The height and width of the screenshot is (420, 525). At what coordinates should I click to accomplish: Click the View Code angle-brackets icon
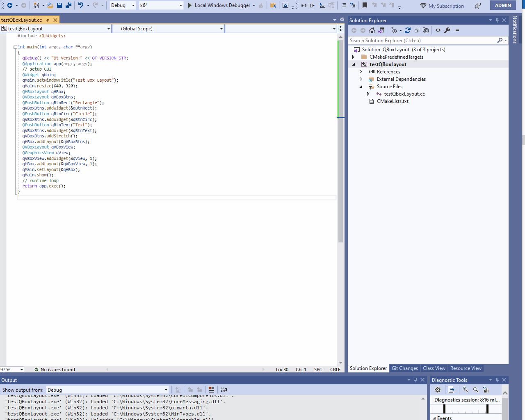[x=438, y=30]
